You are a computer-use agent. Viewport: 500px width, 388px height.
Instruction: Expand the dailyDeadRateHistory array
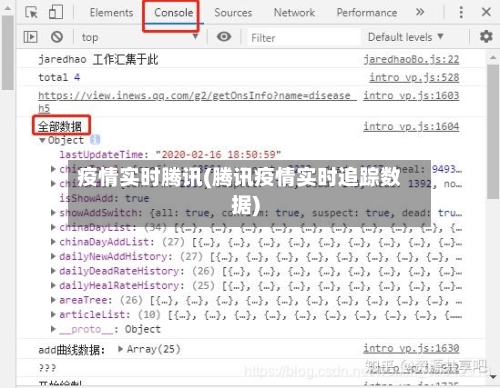53,271
